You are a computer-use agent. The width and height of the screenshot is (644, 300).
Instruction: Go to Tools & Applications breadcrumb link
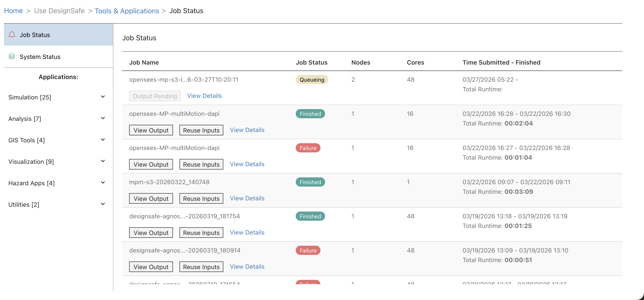[127, 11]
